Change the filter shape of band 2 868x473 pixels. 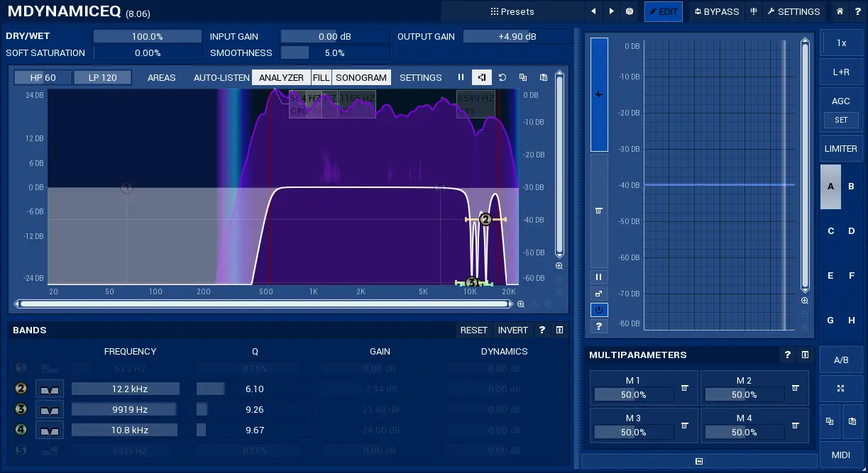pyautogui.click(x=50, y=389)
